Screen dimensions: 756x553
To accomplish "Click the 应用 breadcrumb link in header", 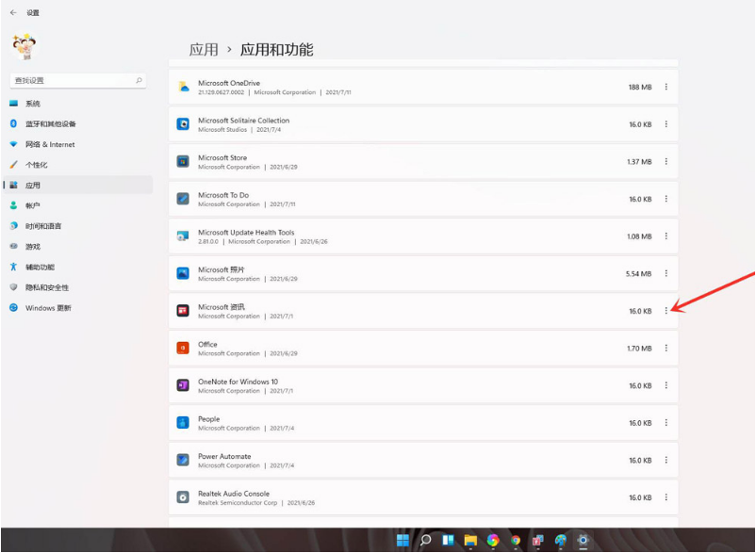I will pos(204,50).
